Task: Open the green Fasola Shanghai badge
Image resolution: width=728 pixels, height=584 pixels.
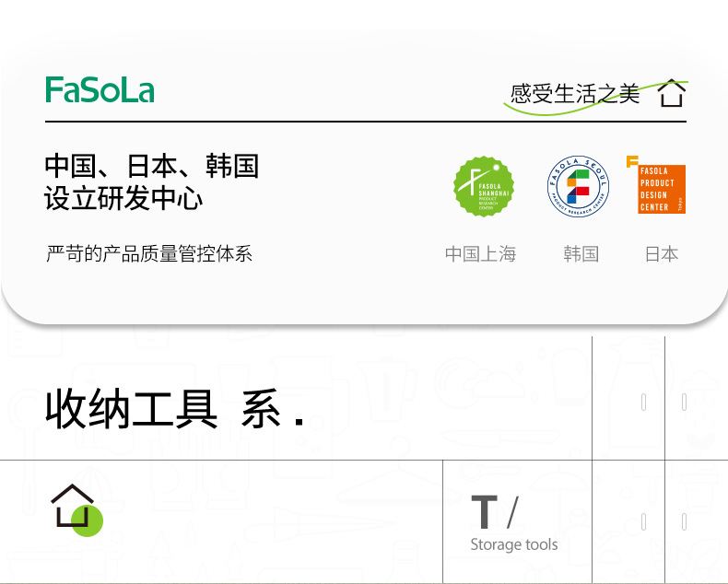Action: coord(484,186)
